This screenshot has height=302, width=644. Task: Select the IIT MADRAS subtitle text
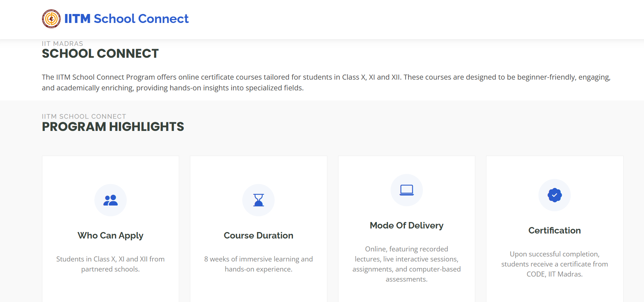point(62,43)
